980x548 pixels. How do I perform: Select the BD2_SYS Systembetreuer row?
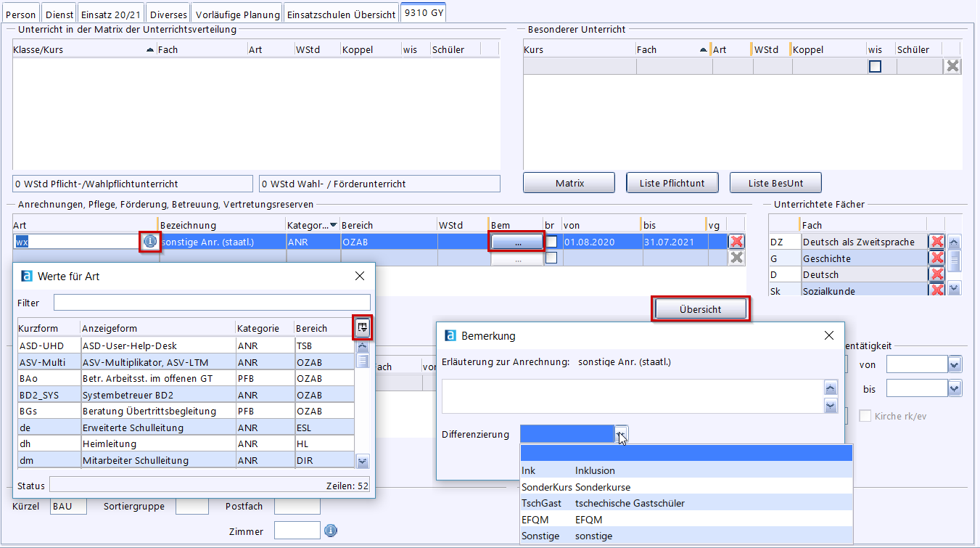click(x=186, y=395)
